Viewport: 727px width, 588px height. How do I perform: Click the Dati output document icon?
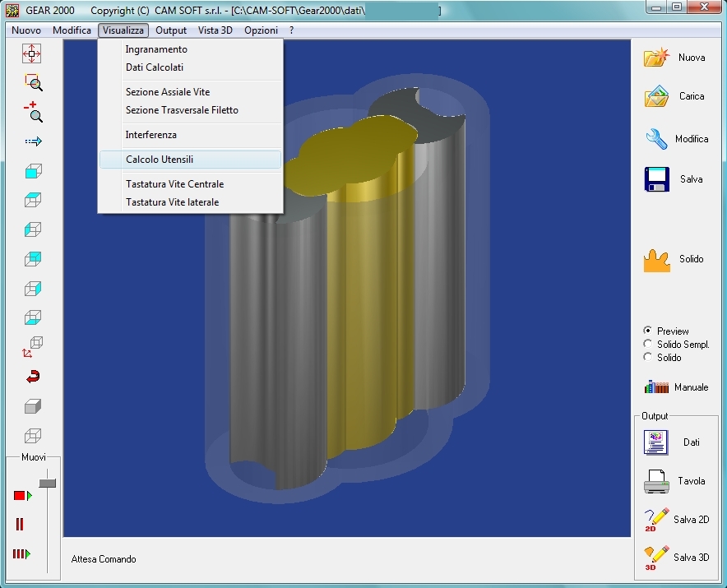(656, 442)
